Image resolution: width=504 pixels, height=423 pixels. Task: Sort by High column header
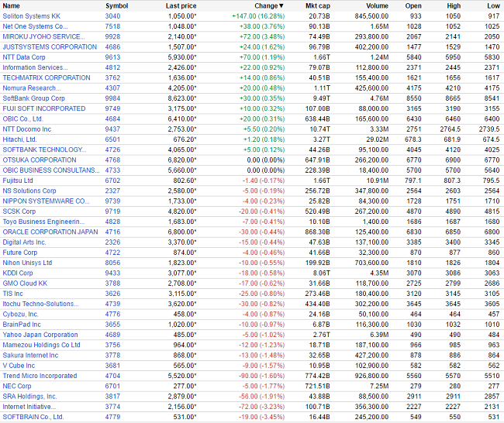[454, 5]
